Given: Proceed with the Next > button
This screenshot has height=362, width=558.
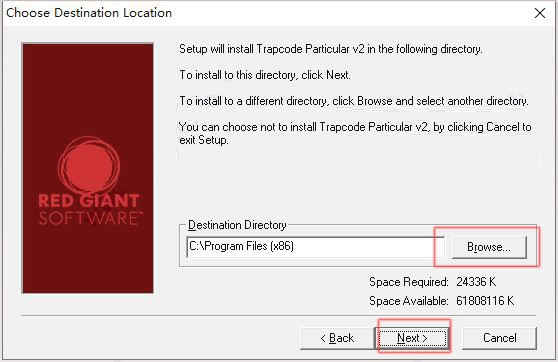Looking at the screenshot, I should [x=412, y=338].
